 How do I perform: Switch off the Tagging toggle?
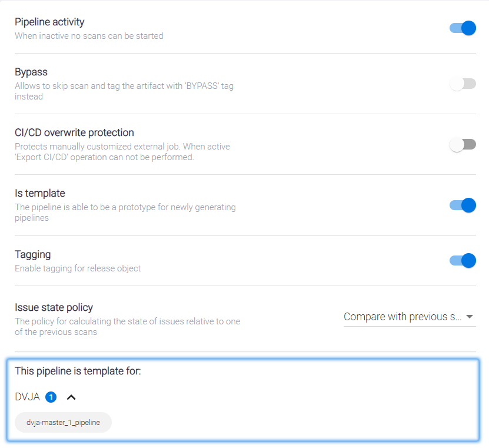(463, 261)
